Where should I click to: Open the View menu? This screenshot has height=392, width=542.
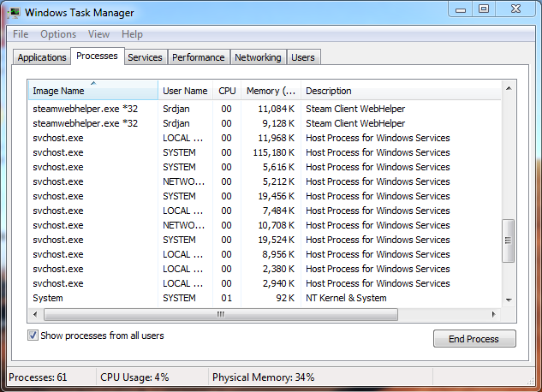click(x=98, y=34)
